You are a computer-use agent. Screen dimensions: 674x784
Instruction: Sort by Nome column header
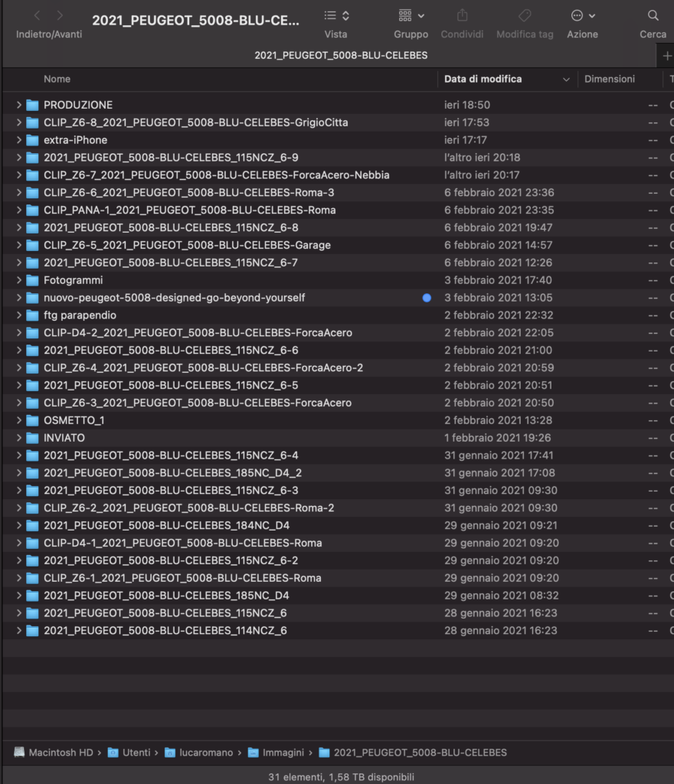(57, 79)
